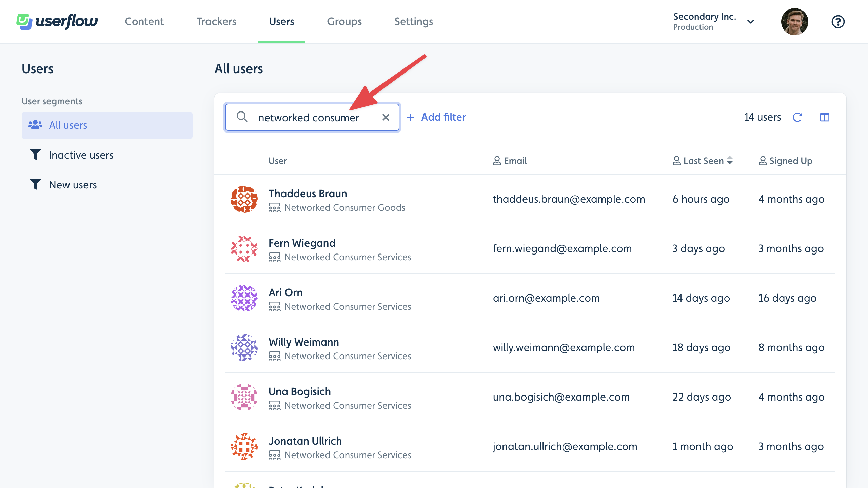Click the Last Seen column header

pos(703,161)
